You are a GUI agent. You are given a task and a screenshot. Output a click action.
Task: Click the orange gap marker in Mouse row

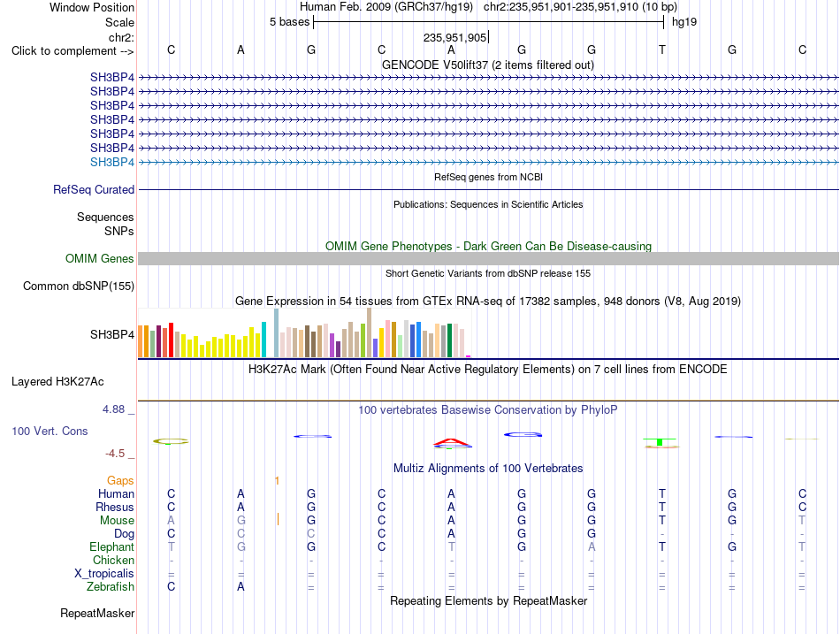(x=278, y=519)
